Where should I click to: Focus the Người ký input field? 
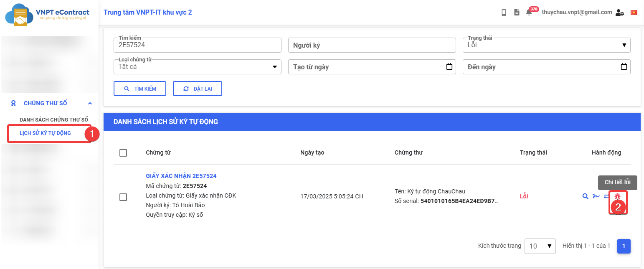pos(372,45)
